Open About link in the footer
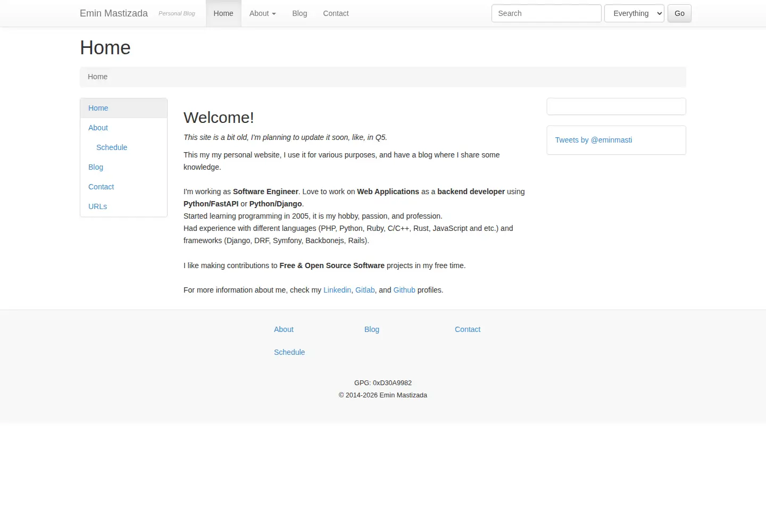Viewport: 766px width, 532px height. click(284, 329)
